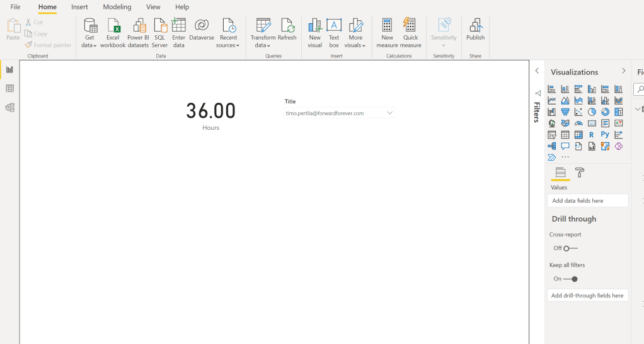Viewport: 644px width, 344px height.
Task: Open the Modeling ribbon tab
Action: click(117, 7)
